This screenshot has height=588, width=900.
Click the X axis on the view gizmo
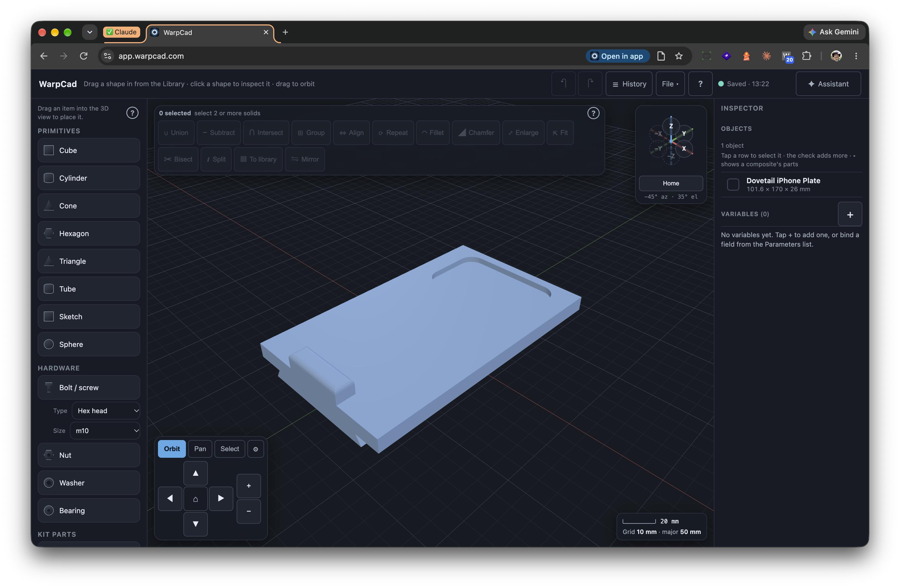click(x=684, y=148)
